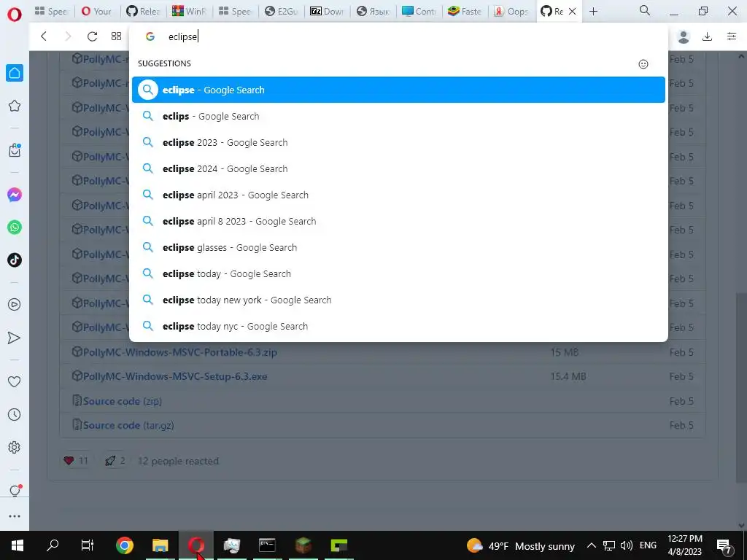
Task: Open History clock in the sidebar
Action: pos(15,414)
